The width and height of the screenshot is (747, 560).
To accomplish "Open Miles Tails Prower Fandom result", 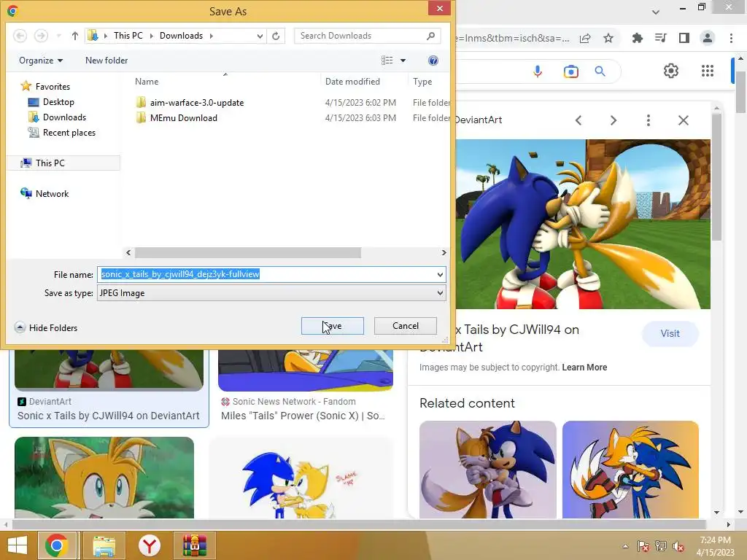I will pos(303,416).
